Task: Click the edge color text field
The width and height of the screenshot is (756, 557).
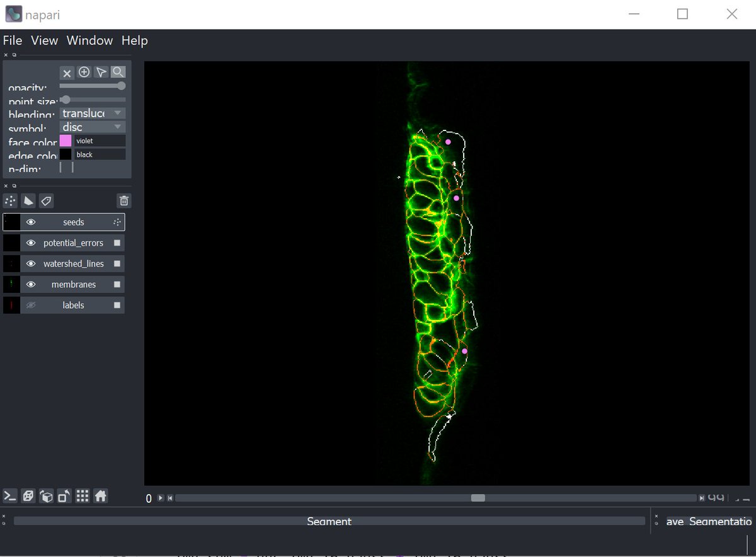Action: coord(100,154)
